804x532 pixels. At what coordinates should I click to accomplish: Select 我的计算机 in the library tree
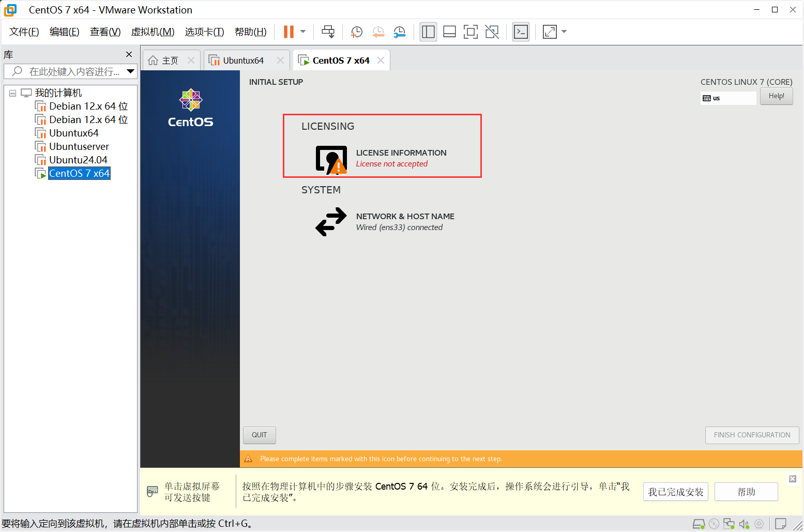(58, 93)
